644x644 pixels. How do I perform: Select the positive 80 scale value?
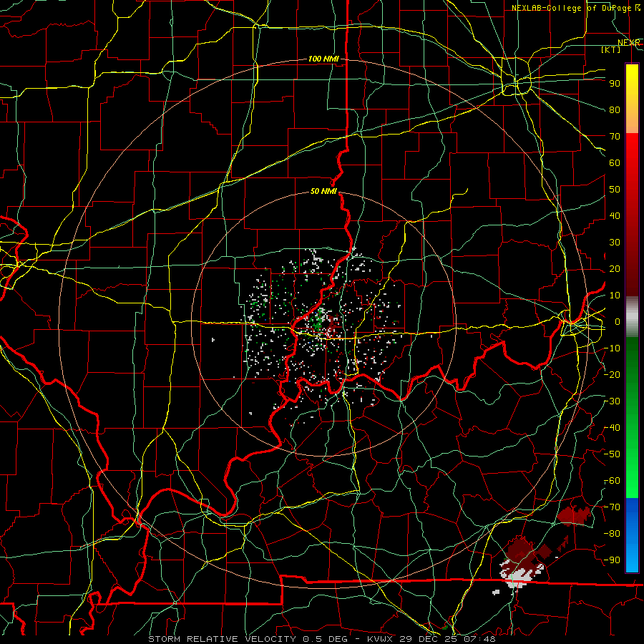click(x=615, y=110)
